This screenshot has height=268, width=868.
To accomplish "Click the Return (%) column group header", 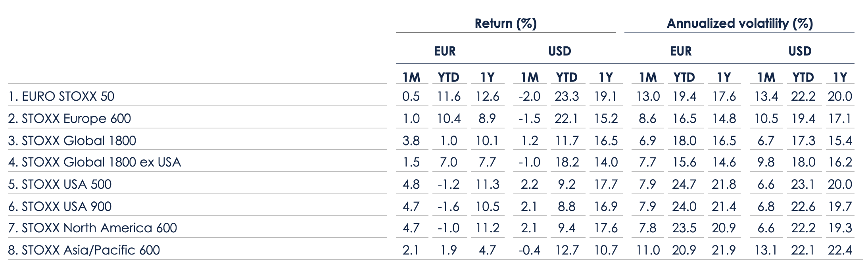I will point(505,23).
